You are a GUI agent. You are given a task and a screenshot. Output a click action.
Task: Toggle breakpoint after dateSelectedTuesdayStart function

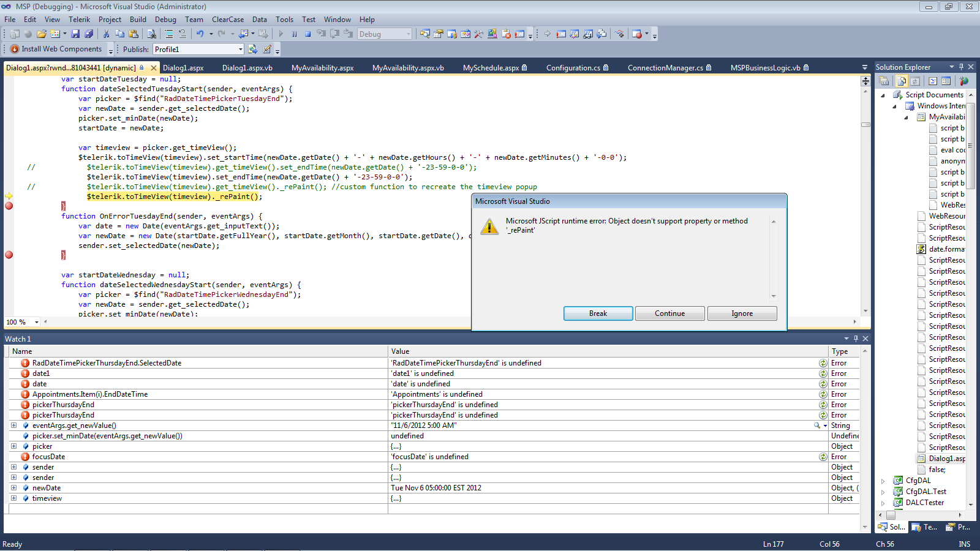point(9,206)
